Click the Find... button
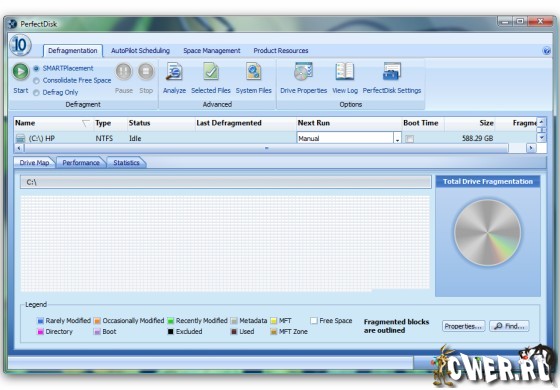The width and height of the screenshot is (560, 390). [x=509, y=326]
